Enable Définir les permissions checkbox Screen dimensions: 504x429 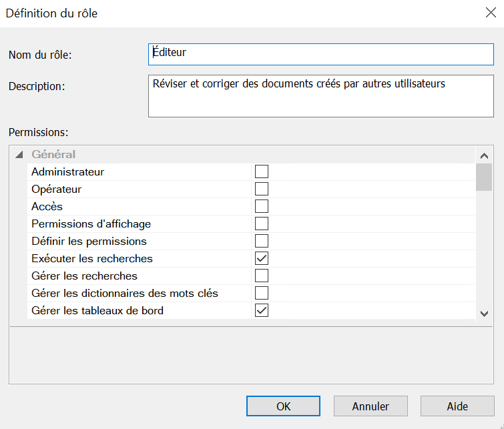pos(261,241)
